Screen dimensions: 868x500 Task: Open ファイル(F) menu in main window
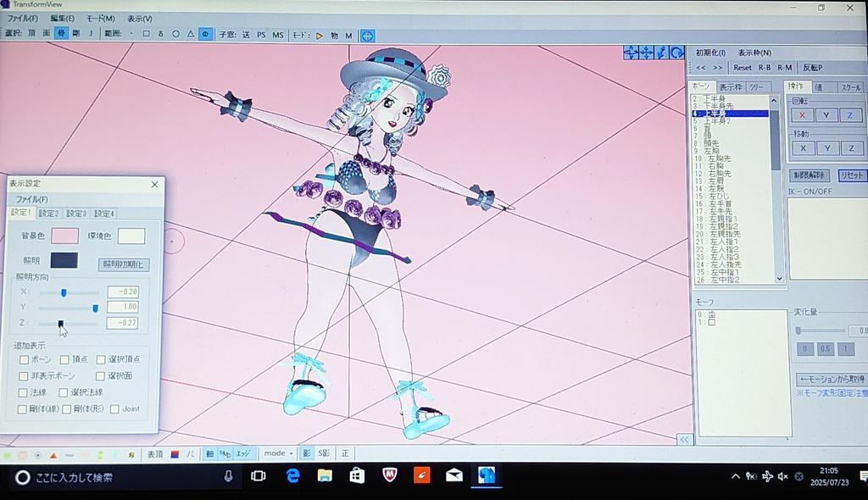point(23,19)
